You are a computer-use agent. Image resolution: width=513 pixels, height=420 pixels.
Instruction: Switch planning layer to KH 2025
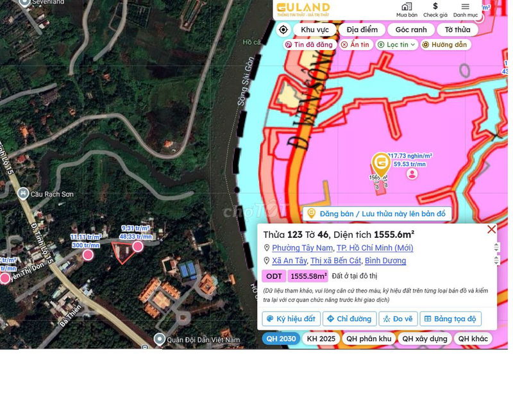(321, 339)
